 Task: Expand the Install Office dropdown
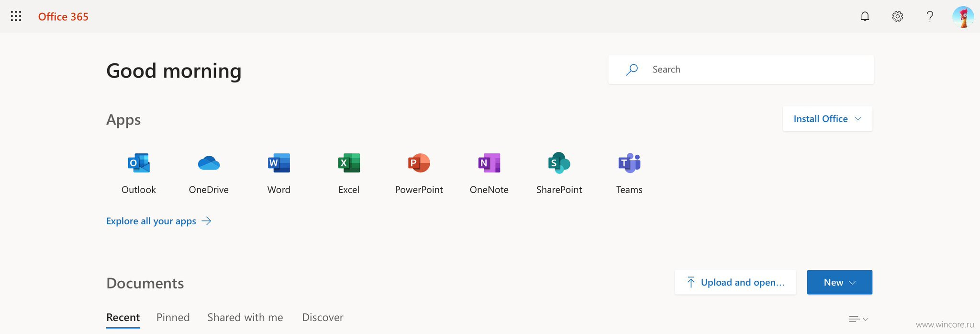[x=827, y=119]
